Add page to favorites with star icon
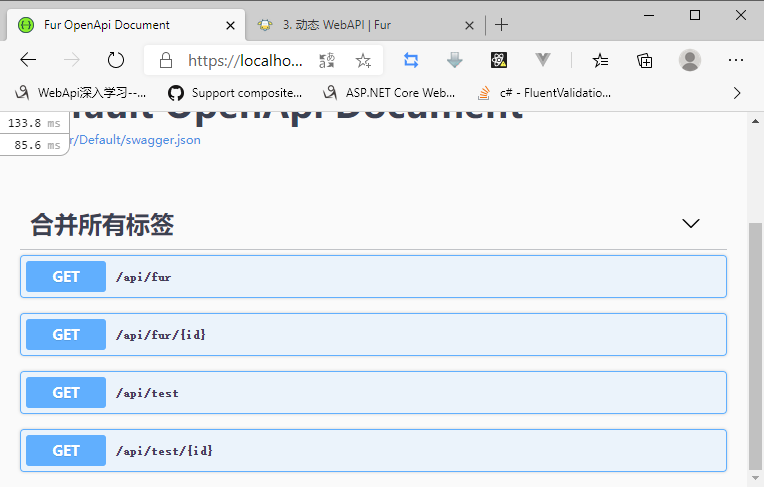The width and height of the screenshot is (764, 487). pyautogui.click(x=363, y=60)
